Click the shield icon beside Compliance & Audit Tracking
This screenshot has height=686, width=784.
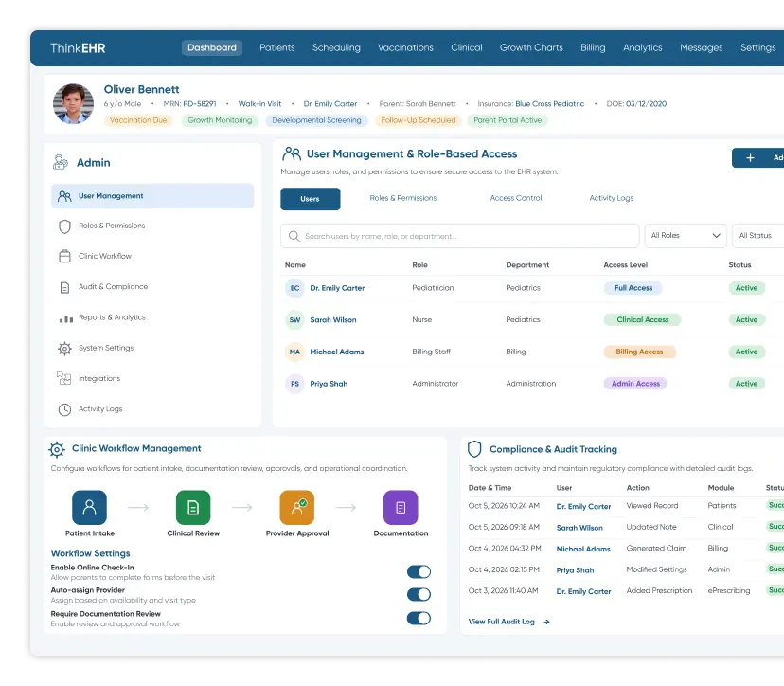point(474,449)
